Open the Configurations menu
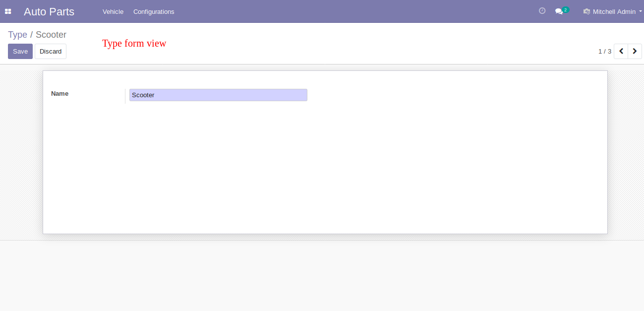644x311 pixels. pos(154,11)
